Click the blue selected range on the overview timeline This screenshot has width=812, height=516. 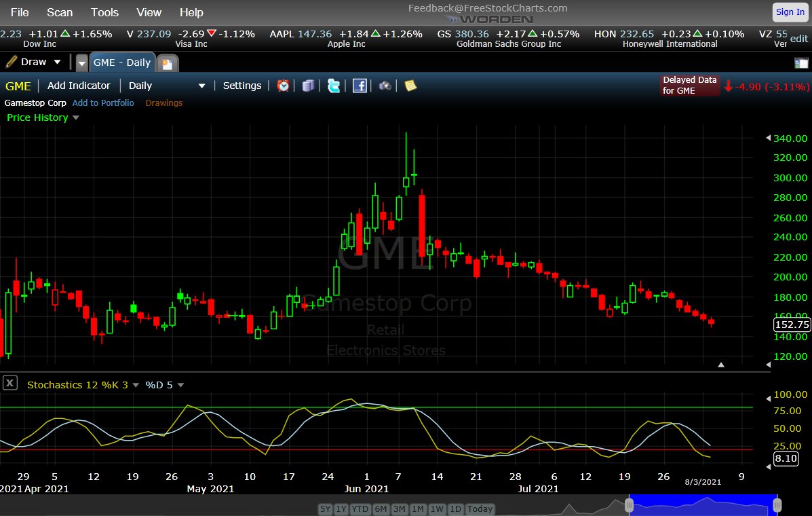703,504
